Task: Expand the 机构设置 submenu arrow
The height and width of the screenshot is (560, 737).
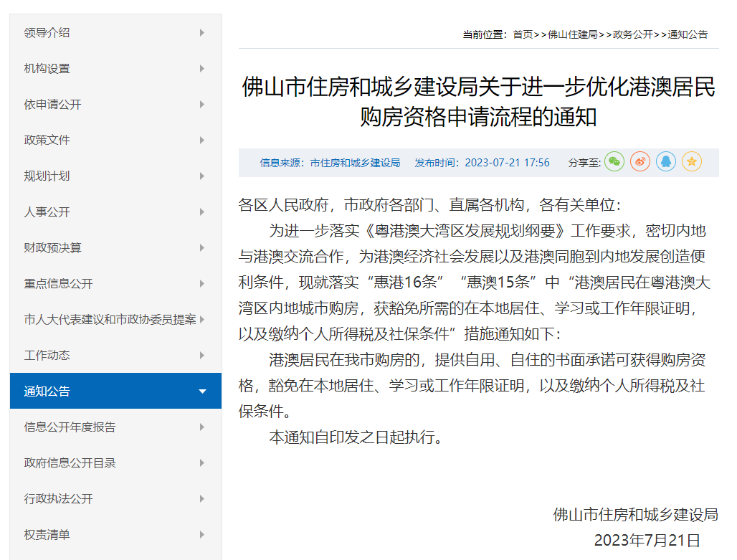Action: click(x=202, y=69)
